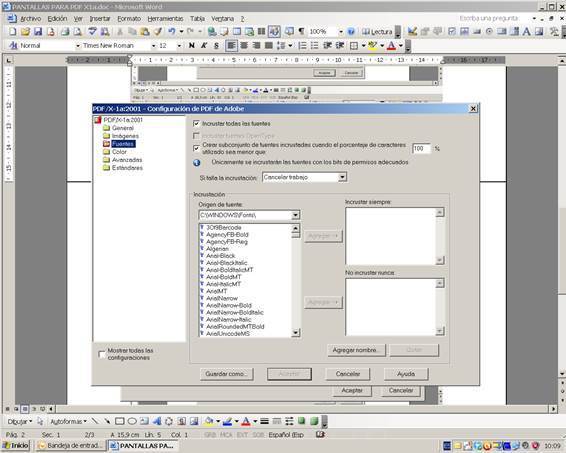The width and height of the screenshot is (566, 453).
Task: Open the Origen de fuente dropdown
Action: (295, 215)
